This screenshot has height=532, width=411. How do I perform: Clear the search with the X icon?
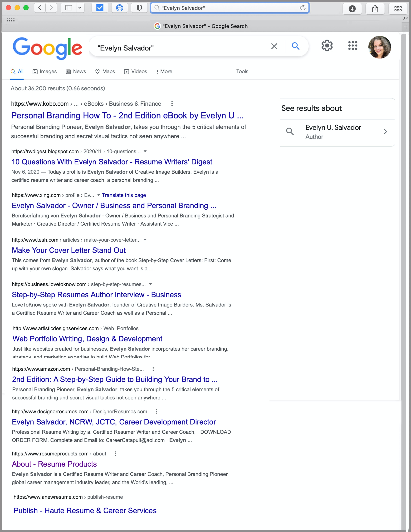[274, 46]
